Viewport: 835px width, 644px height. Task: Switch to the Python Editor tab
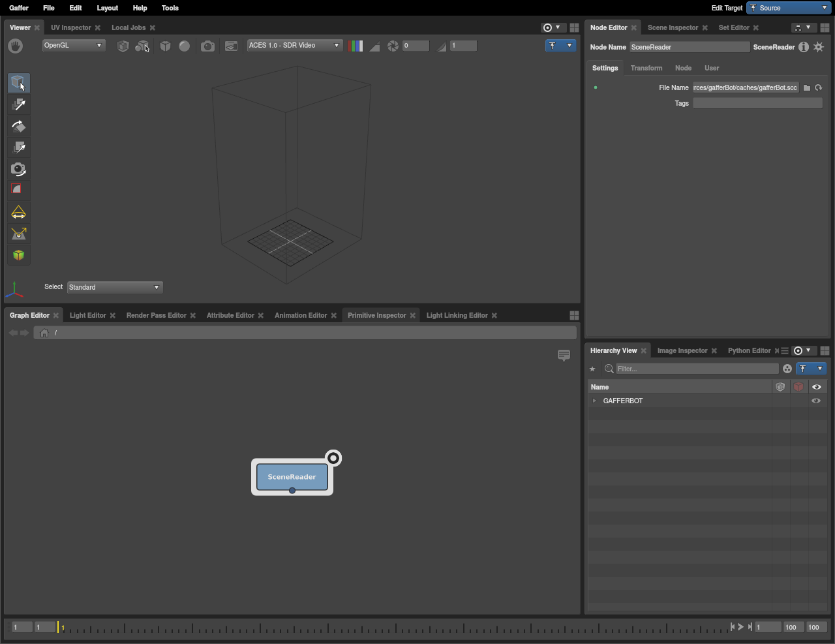click(x=750, y=350)
